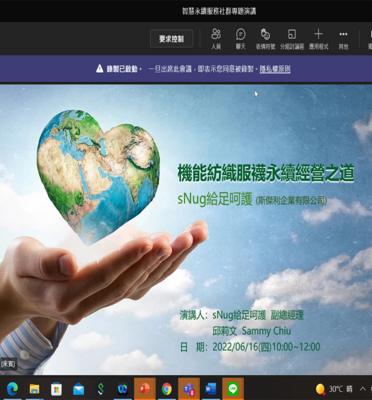Open the Mail app in the taskbar
Viewport: 372px width, 400px height.
(78, 389)
